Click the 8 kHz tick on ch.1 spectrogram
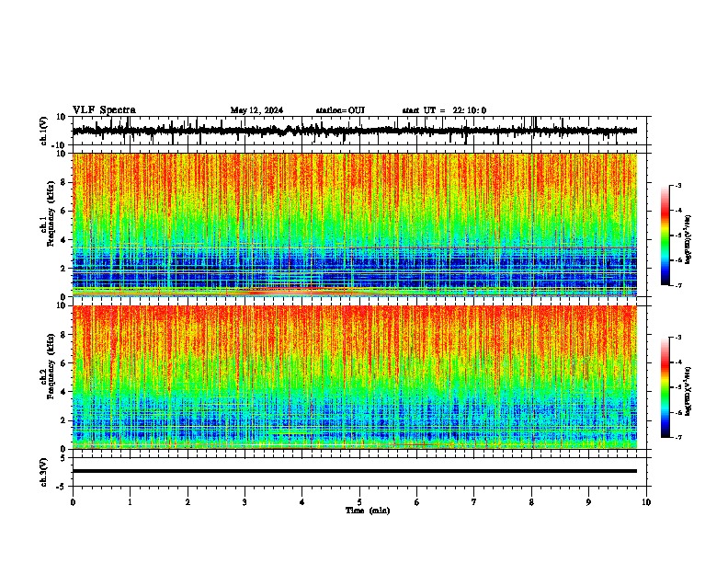728x563 pixels. coord(63,182)
